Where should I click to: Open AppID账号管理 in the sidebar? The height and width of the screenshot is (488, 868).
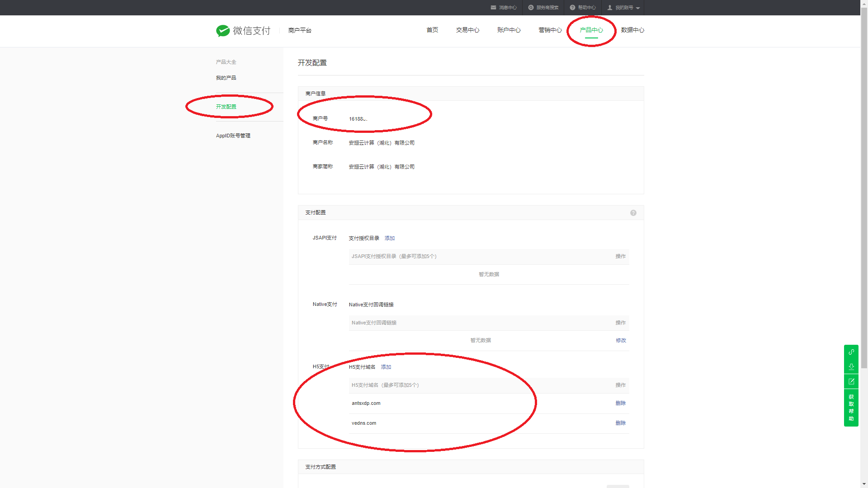(233, 136)
